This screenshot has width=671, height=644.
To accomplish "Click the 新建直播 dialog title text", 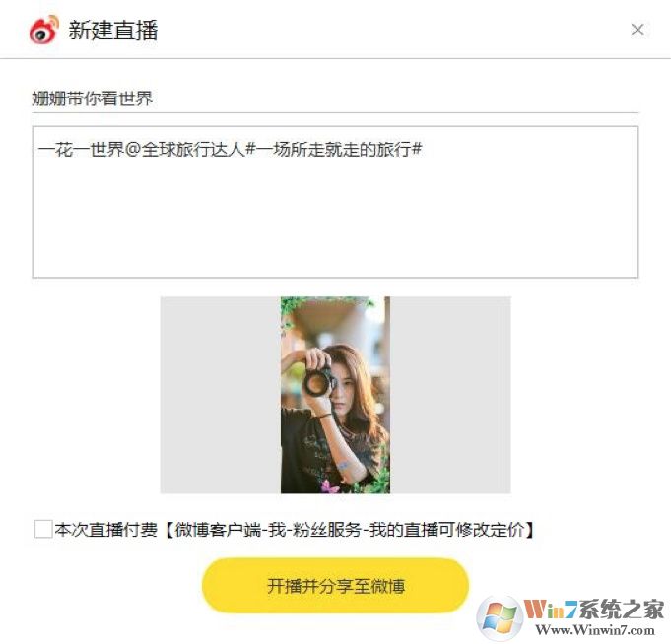I will click(x=113, y=30).
